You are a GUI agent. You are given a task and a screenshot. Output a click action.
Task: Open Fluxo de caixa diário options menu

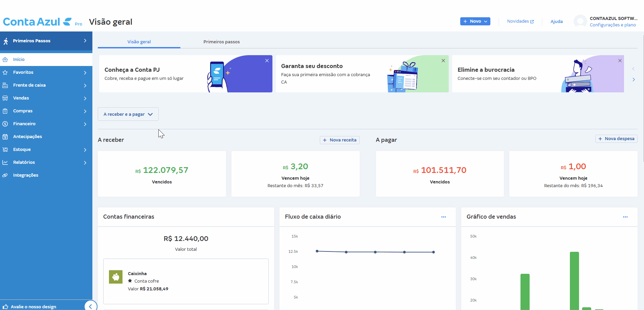pyautogui.click(x=443, y=217)
